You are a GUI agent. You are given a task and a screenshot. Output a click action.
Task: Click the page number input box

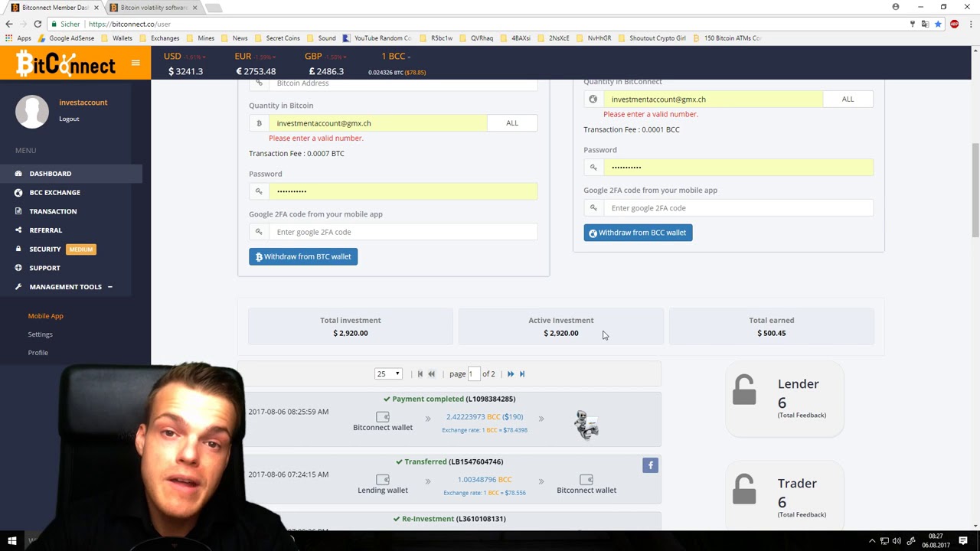473,373
